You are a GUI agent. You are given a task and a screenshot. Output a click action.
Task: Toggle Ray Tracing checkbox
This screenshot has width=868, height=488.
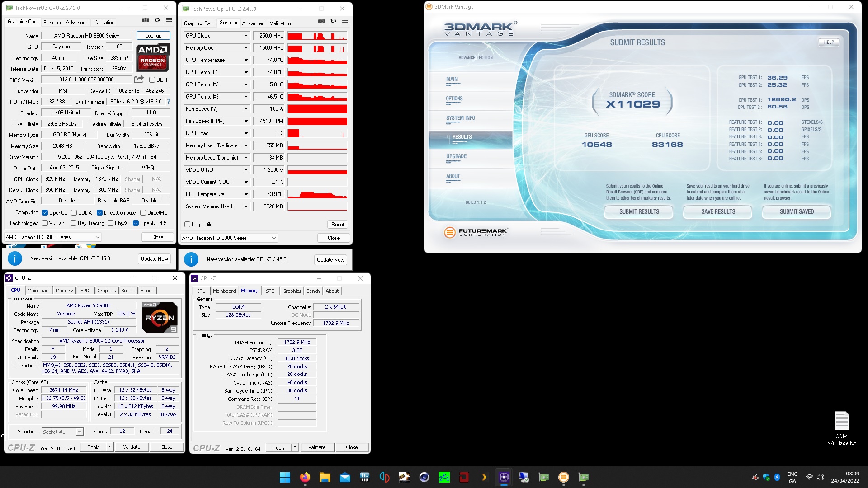click(73, 223)
